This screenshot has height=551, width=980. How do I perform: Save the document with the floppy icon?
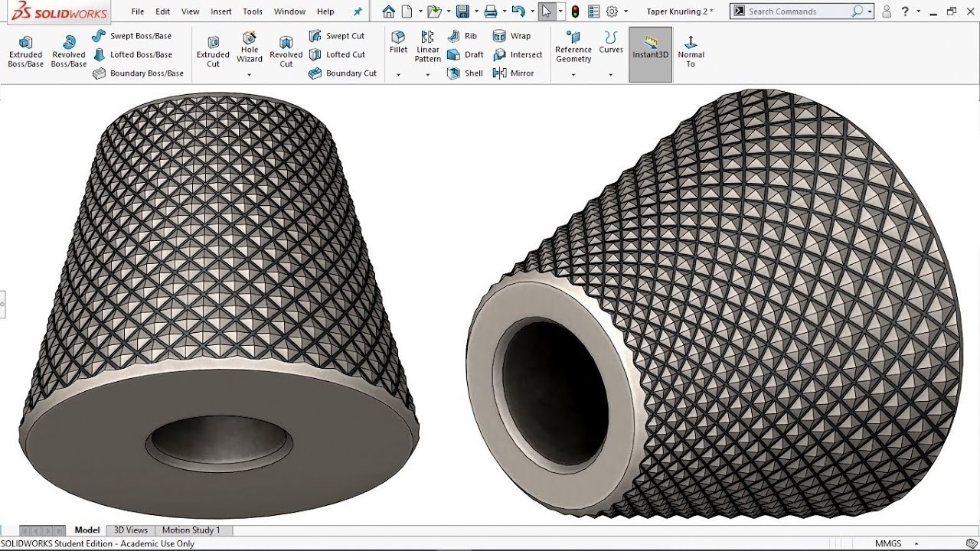(x=462, y=11)
